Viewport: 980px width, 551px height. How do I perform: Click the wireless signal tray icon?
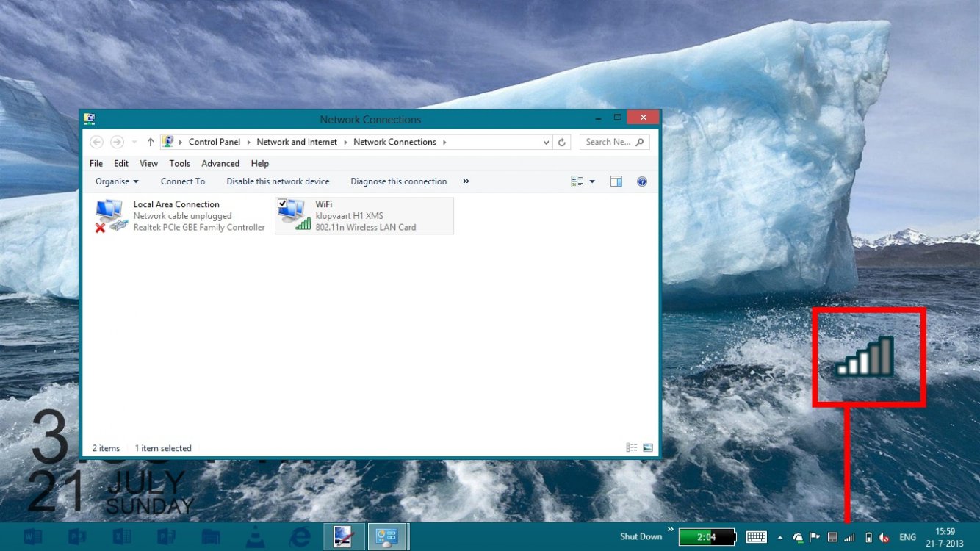(x=849, y=537)
